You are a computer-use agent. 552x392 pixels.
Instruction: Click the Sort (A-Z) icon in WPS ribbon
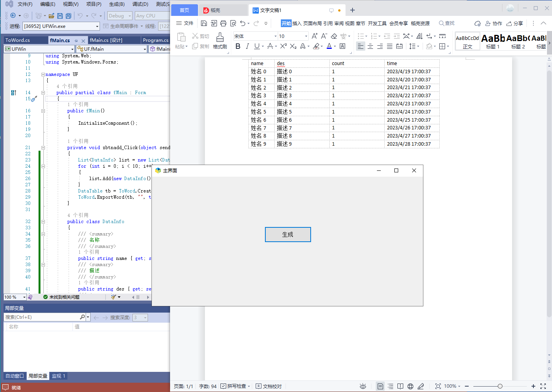coord(420,36)
